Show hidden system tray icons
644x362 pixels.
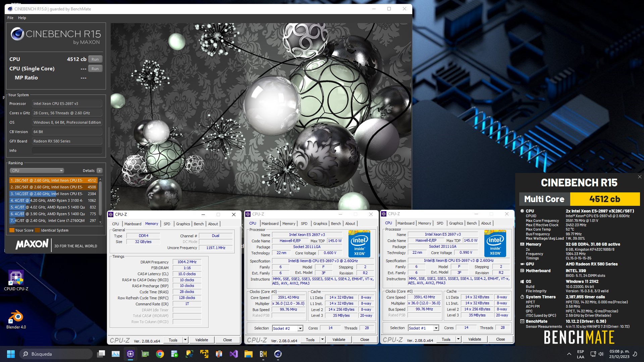point(569,354)
